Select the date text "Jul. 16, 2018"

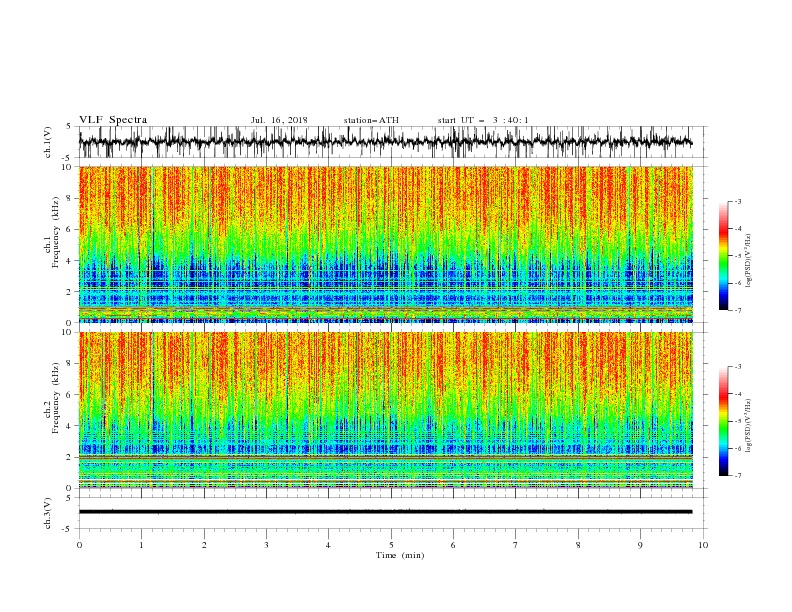click(279, 120)
